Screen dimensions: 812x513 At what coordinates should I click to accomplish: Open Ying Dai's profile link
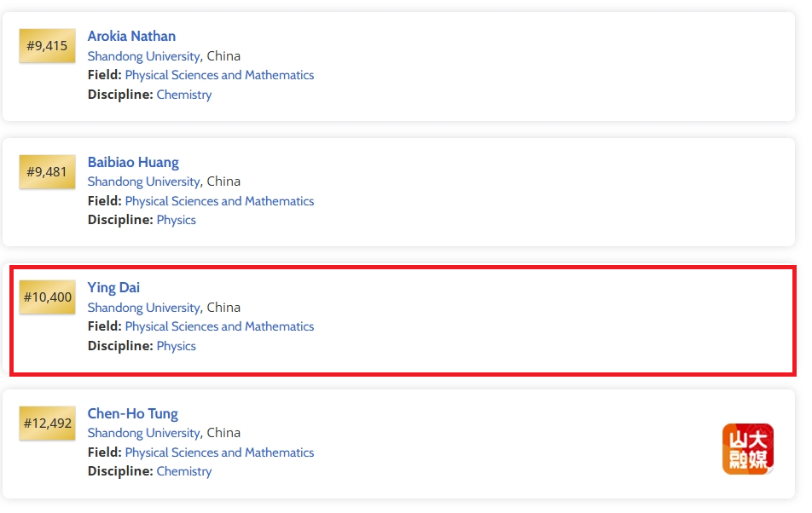pos(113,287)
